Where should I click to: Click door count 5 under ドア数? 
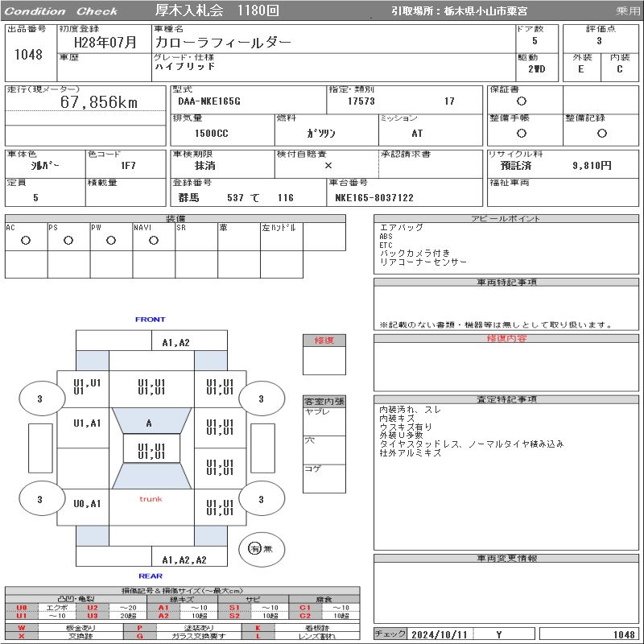coord(535,41)
